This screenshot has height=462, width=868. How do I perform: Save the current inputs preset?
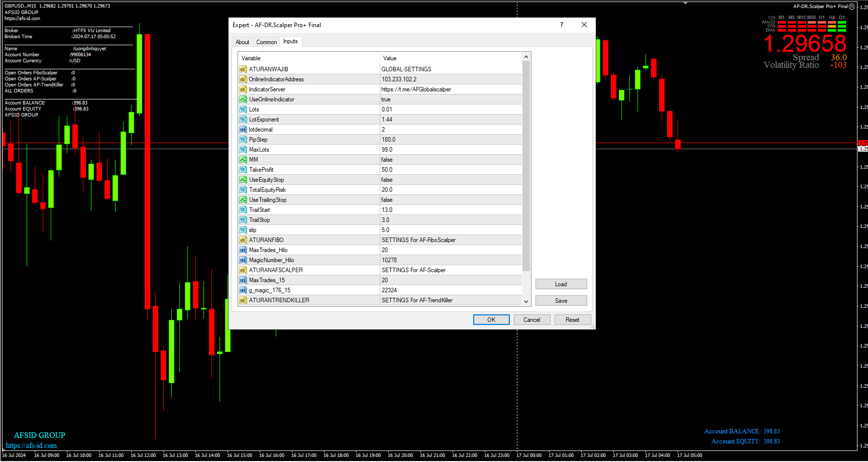pyautogui.click(x=561, y=301)
